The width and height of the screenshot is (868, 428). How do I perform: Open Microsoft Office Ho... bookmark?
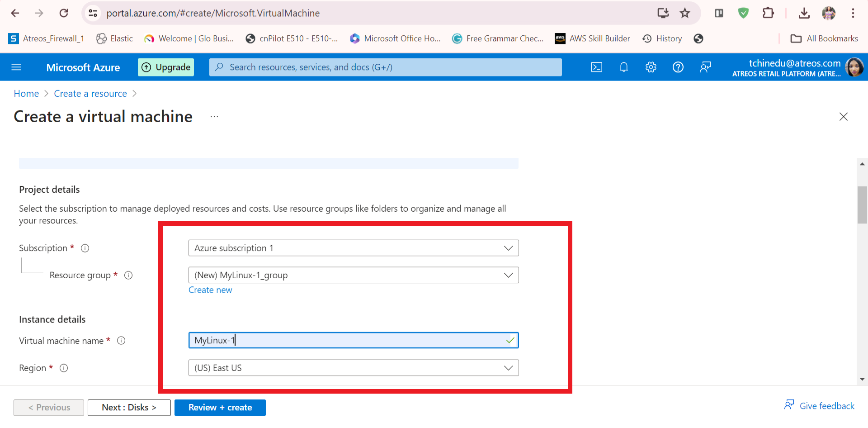(x=395, y=38)
